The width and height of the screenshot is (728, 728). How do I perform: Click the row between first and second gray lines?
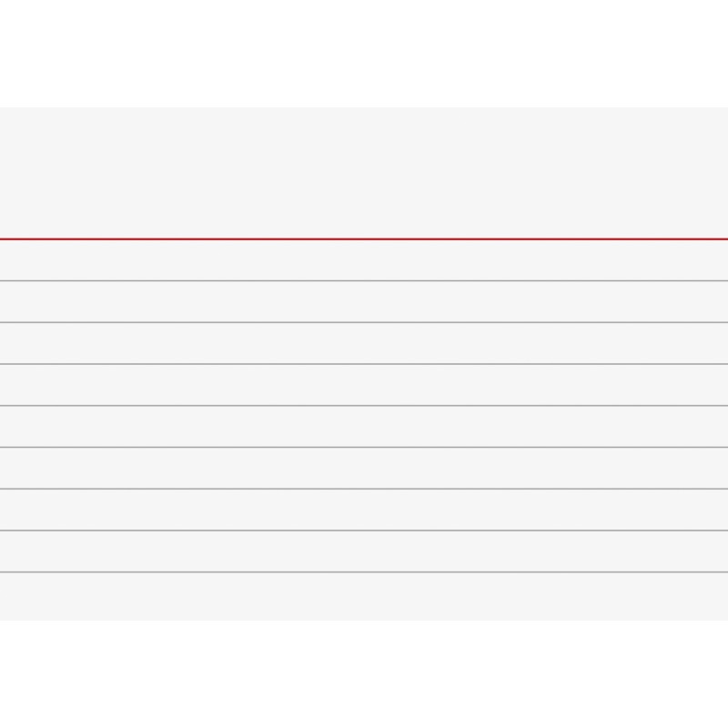tap(364, 302)
